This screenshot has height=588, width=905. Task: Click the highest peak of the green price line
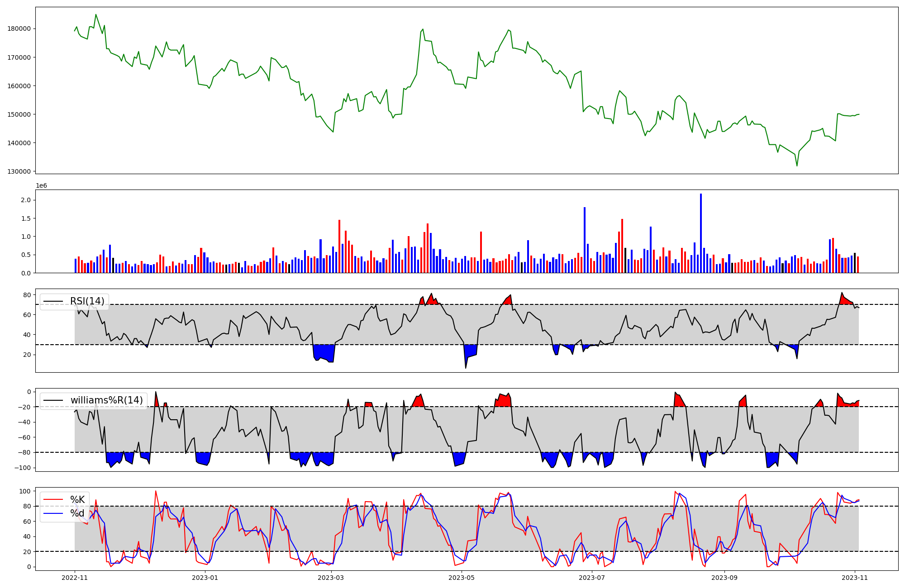point(95,14)
